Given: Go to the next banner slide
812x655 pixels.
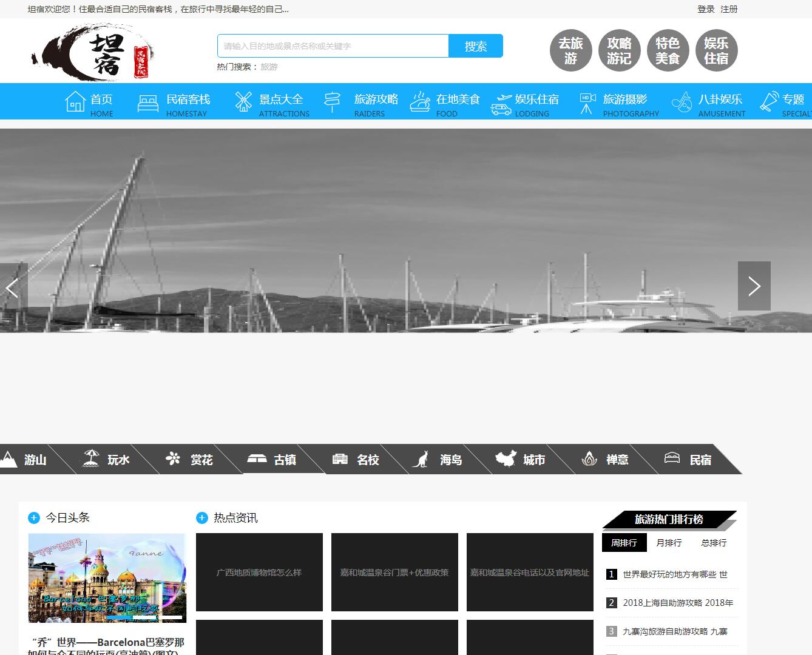Looking at the screenshot, I should coord(754,286).
